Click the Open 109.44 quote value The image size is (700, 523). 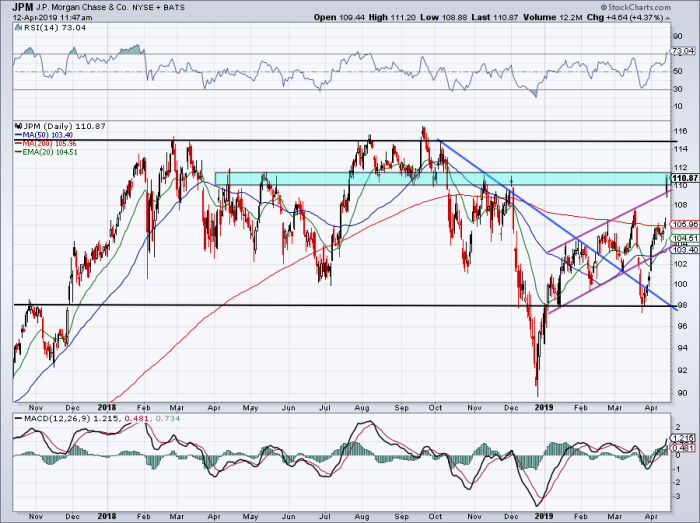[x=339, y=17]
